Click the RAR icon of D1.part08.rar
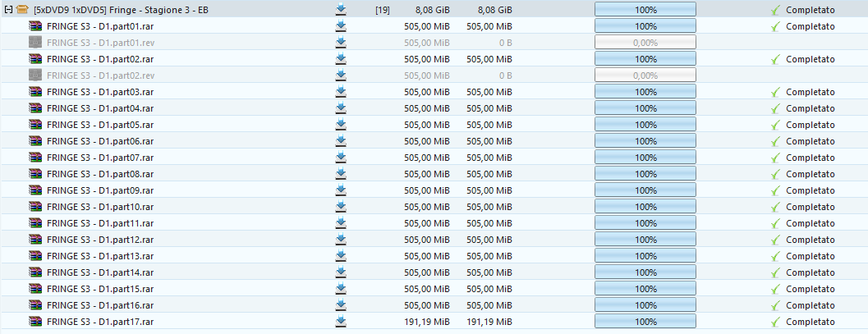The height and width of the screenshot is (334, 868). 35,174
